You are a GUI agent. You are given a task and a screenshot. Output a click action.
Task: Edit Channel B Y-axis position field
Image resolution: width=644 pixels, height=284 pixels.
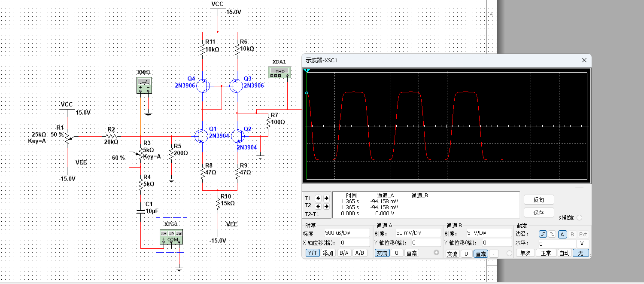pos(497,243)
